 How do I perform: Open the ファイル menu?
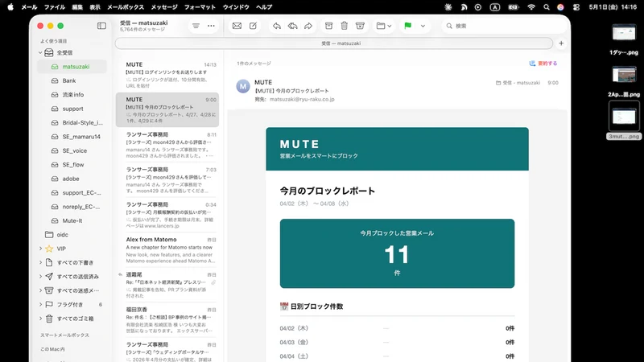tap(55, 7)
